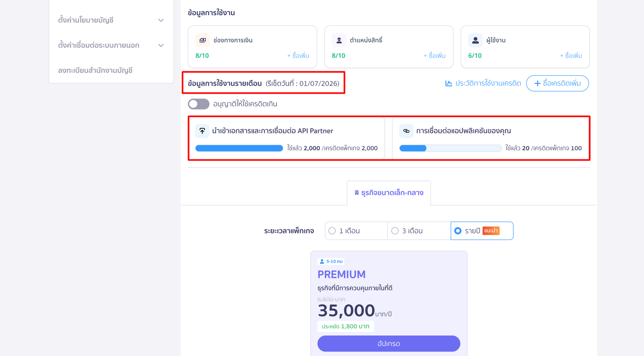Screen dimensions: 644x356
Task: Click the 35,000 price text
Action: tap(346, 310)
